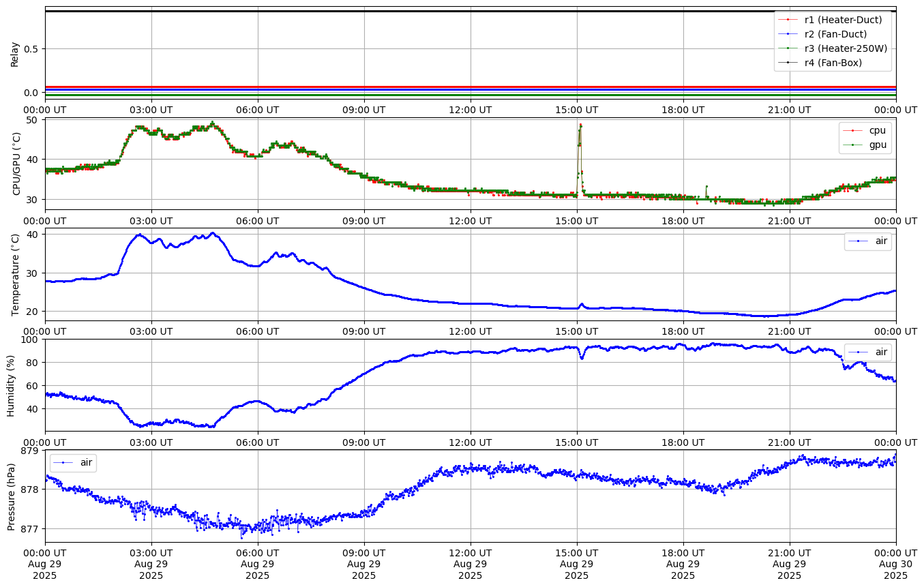
Task: Click the 40 tick on the Temperature axis
Action: pyautogui.click(x=33, y=234)
